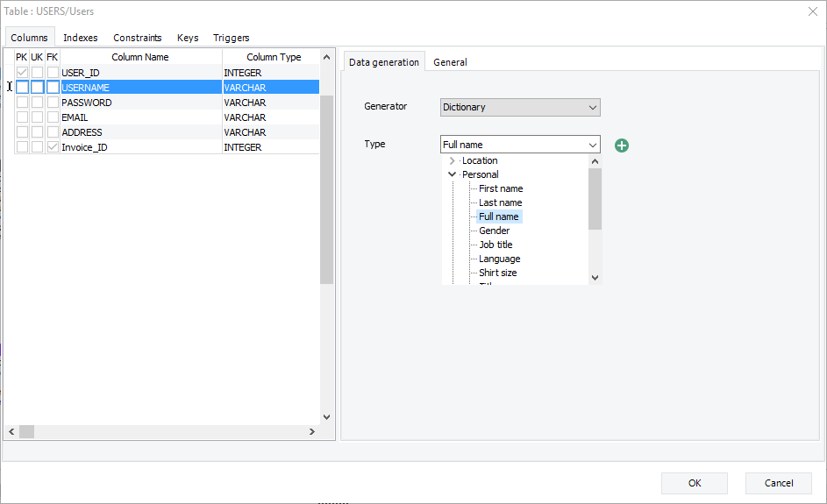Toggle UK checkbox for PASSWORD row

37,103
